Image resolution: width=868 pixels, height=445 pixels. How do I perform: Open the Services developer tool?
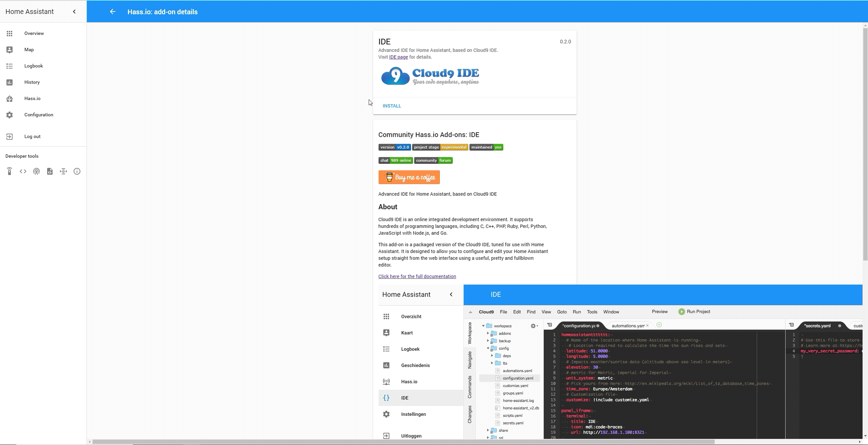click(x=9, y=171)
